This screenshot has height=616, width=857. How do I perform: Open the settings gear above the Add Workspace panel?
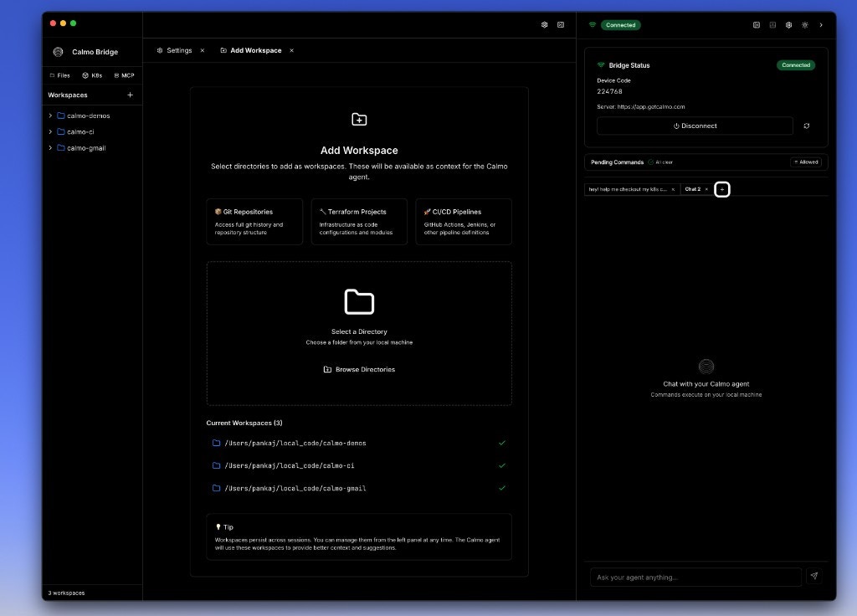(x=545, y=25)
